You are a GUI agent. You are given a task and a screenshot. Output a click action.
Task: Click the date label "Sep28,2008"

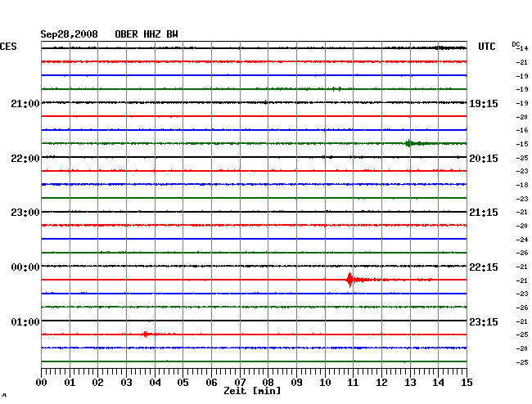pos(69,34)
